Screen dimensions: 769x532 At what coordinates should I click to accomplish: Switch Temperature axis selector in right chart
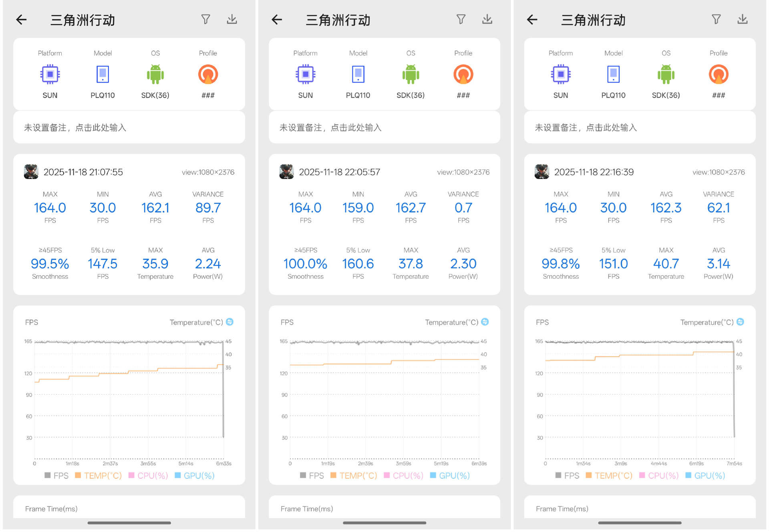[740, 322]
